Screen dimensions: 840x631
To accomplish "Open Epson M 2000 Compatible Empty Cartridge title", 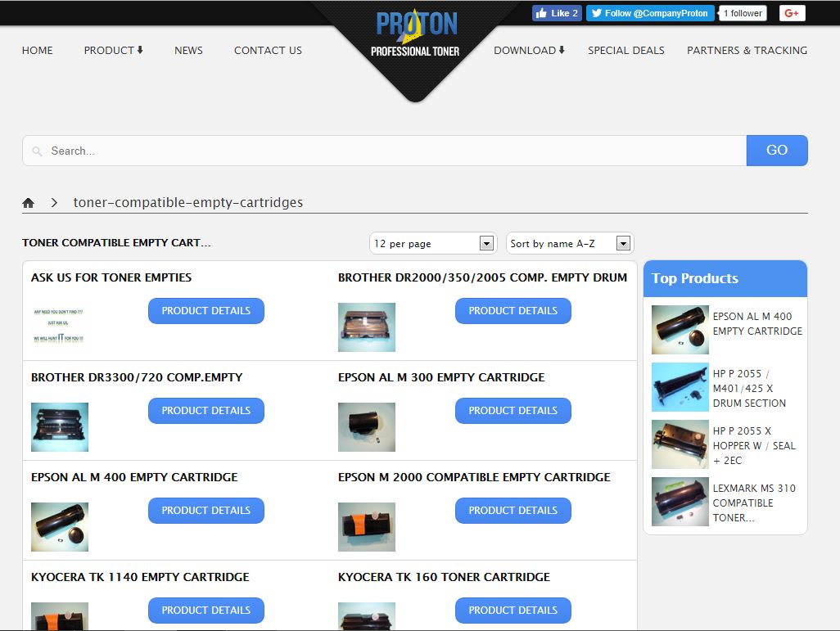I will (474, 477).
